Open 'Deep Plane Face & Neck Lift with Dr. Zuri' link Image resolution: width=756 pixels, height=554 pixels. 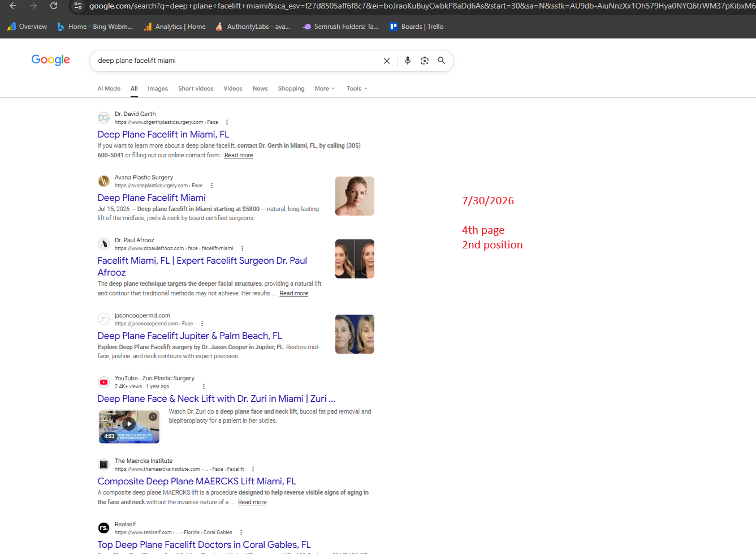coord(217,399)
